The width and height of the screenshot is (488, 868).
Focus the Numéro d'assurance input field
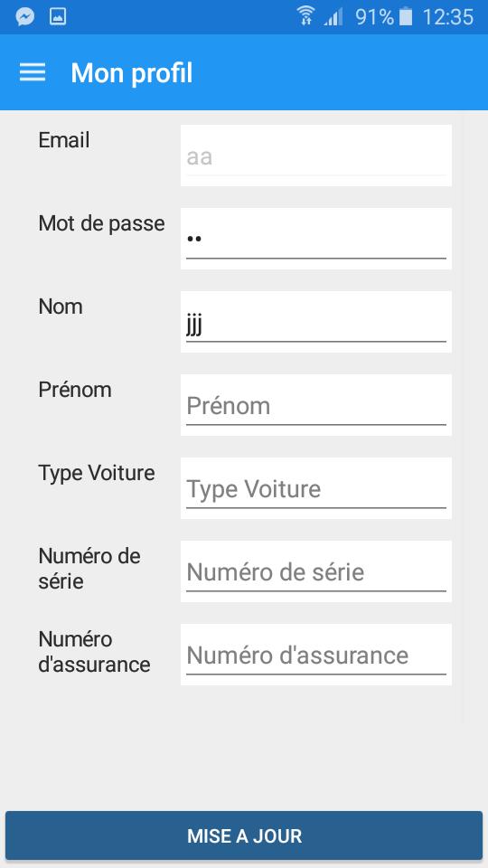[x=316, y=655]
